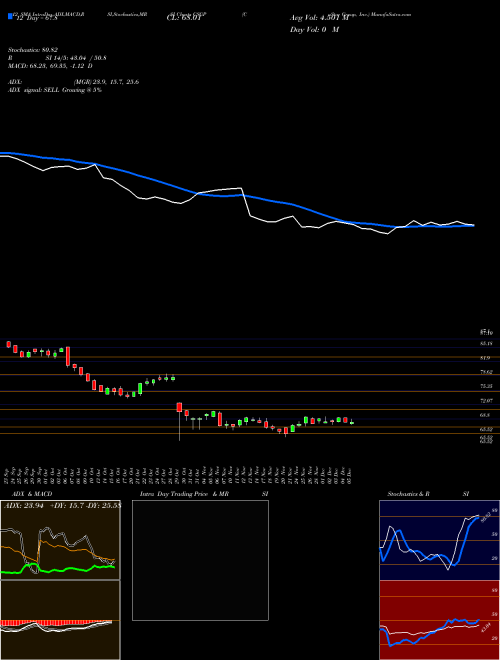Open the blue Stochastics chart panel
Viewport: 500px width, 660px height.
(439, 540)
